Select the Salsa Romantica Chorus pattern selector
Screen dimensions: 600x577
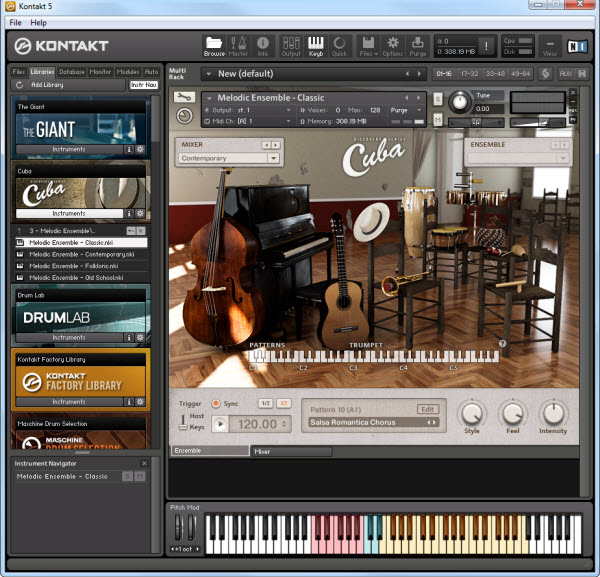(373, 422)
